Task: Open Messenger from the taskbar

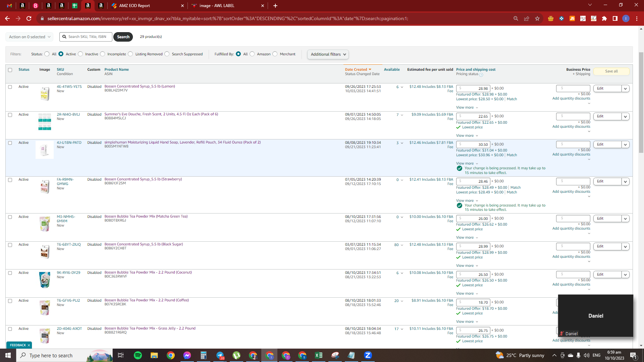Action: (x=187, y=355)
